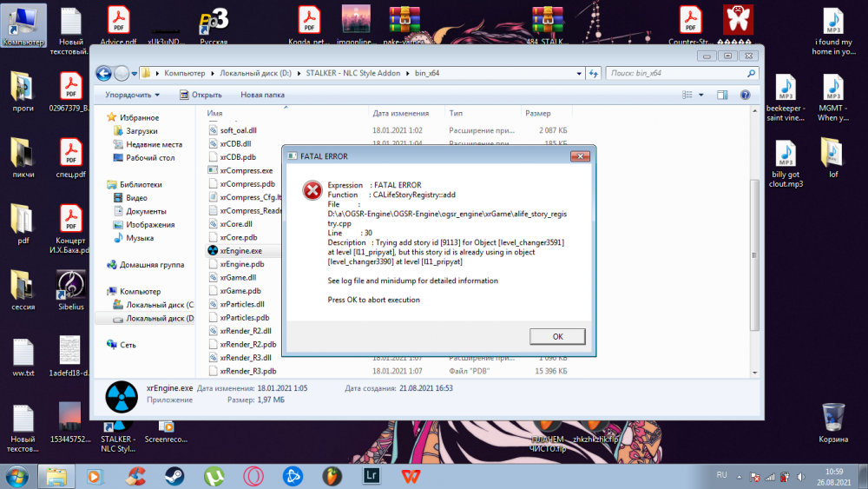868x489 pixels.
Task: Click the Открыть toolbar button
Action: pos(201,95)
